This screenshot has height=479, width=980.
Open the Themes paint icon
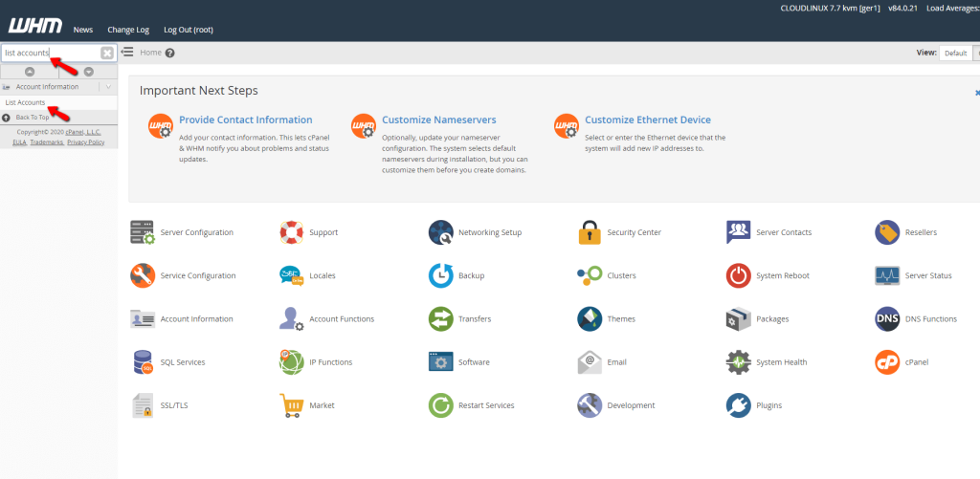click(590, 318)
